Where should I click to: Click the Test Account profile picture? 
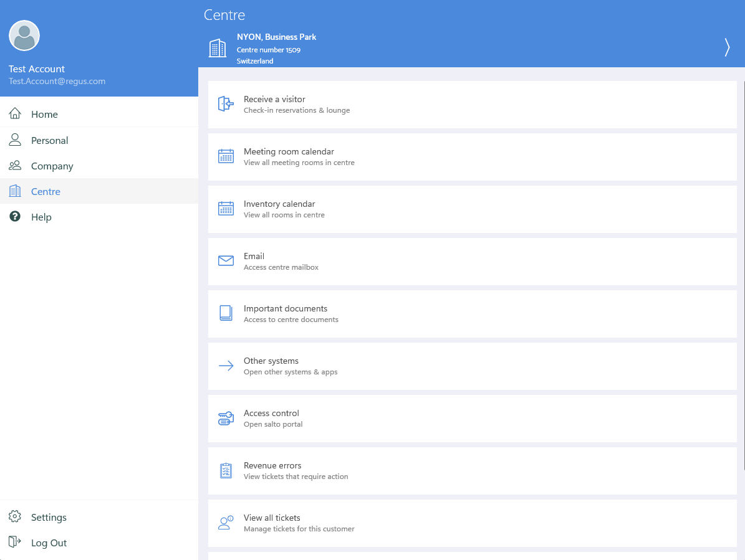[x=24, y=36]
